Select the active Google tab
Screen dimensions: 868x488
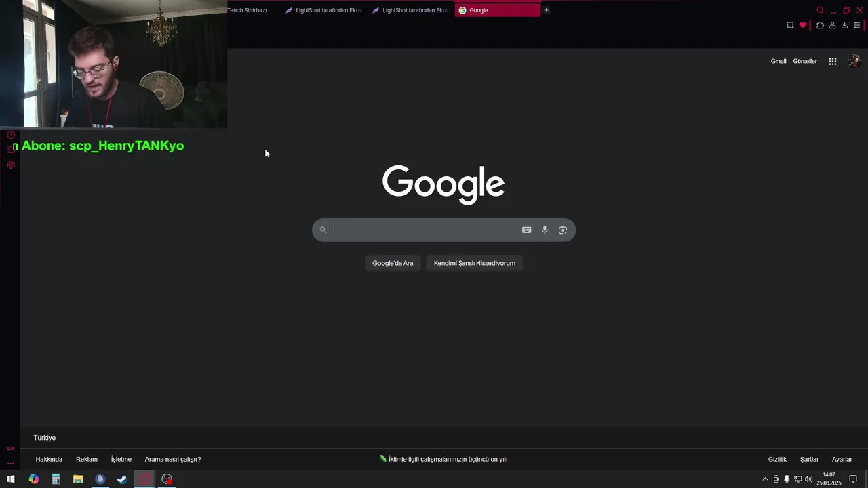coord(497,10)
